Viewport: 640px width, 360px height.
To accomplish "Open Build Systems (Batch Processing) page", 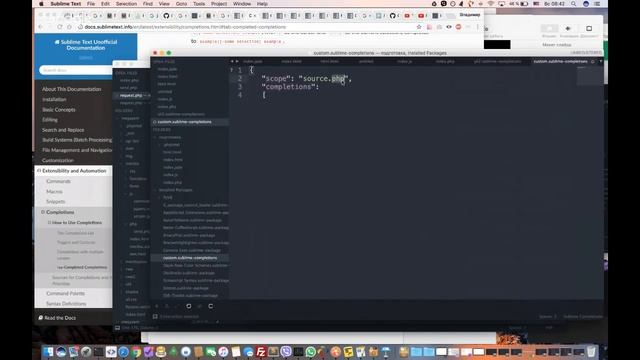I will pos(77,140).
